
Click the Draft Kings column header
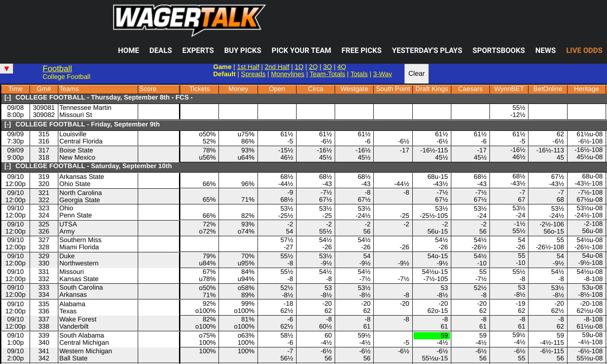point(432,89)
